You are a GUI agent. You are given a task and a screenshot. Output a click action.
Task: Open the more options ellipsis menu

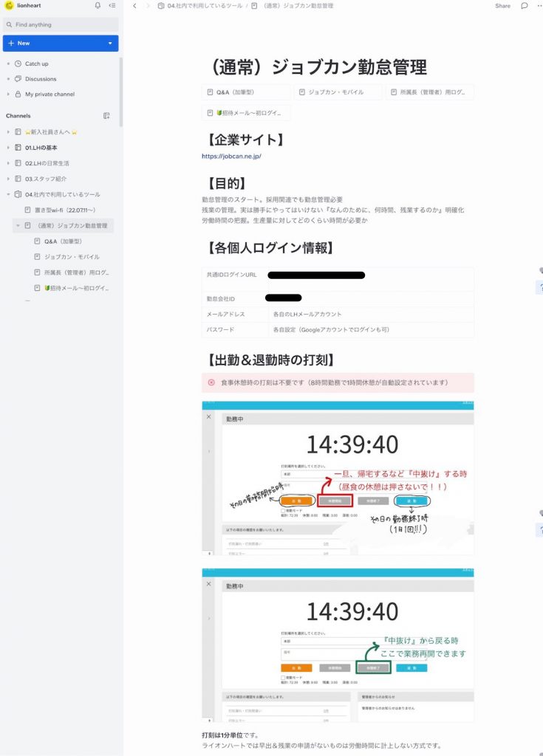point(539,6)
